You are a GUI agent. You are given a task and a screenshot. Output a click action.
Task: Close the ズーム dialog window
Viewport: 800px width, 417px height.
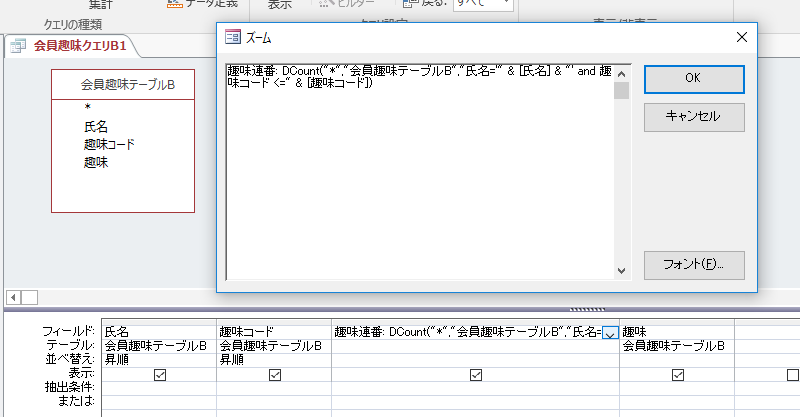click(x=742, y=37)
